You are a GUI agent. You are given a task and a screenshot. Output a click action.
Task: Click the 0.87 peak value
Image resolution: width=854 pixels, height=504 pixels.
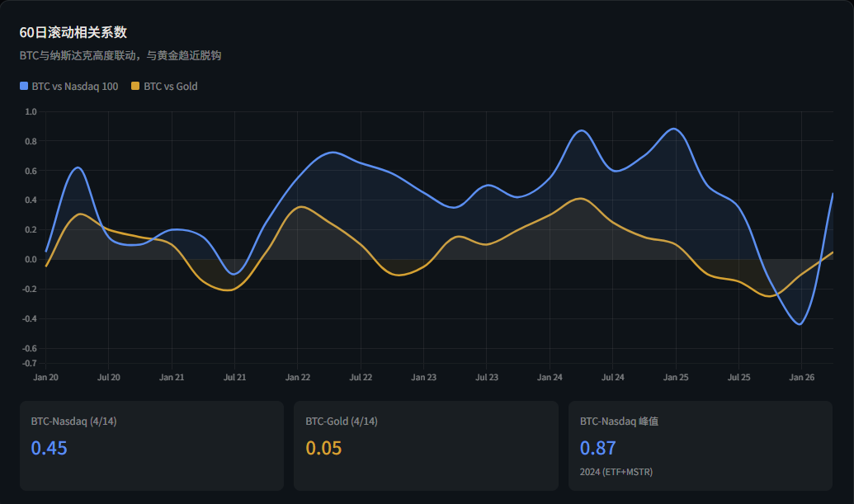[597, 448]
